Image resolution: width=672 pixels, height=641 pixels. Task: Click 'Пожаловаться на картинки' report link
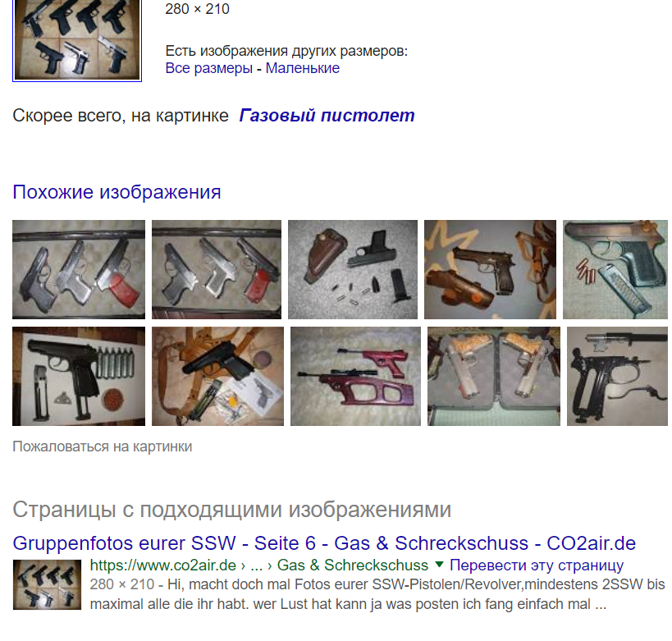pyautogui.click(x=103, y=446)
